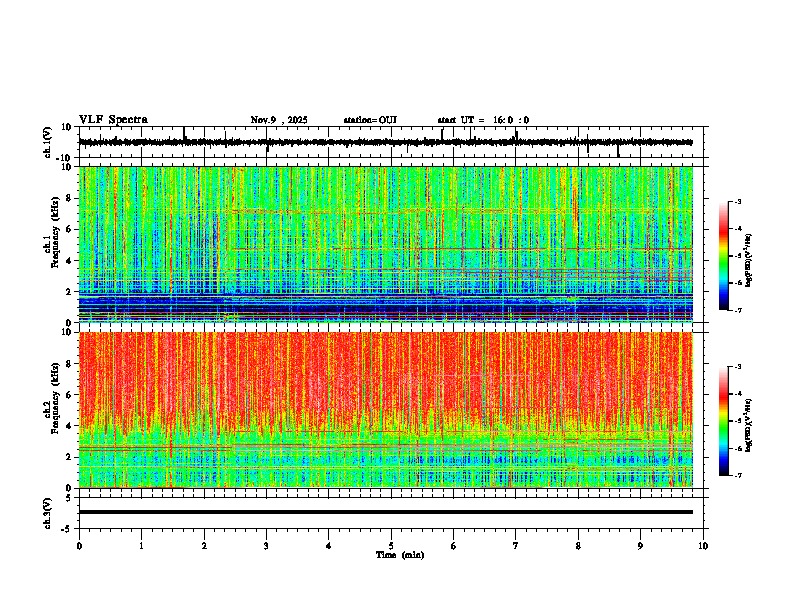Click the time axis tick label '3'
This screenshot has width=792, height=612.
pyautogui.click(x=266, y=546)
